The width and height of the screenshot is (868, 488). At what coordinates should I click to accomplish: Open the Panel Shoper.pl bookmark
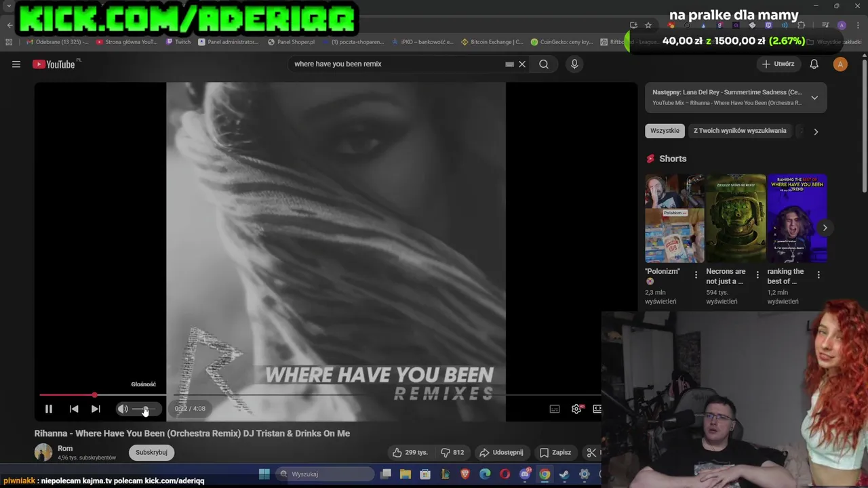click(x=291, y=42)
